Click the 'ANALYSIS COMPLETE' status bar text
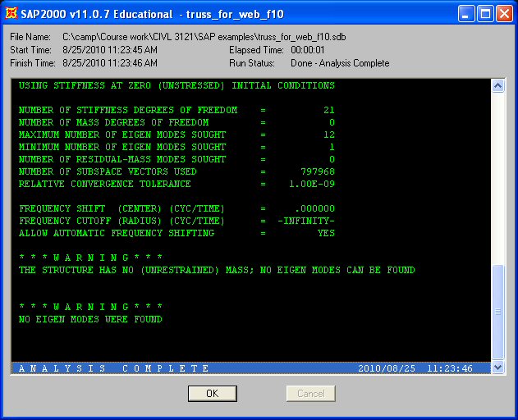This screenshot has width=518, height=420. pos(113,368)
